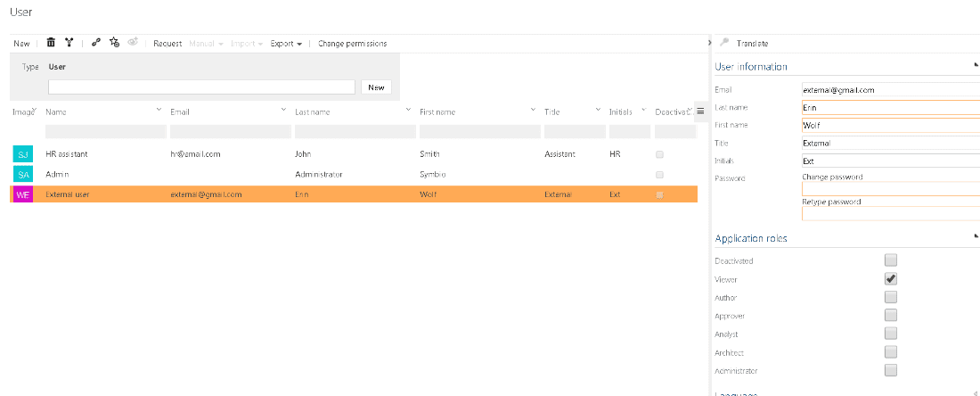
Task: Click the Administrator last name cell
Action: (x=319, y=175)
